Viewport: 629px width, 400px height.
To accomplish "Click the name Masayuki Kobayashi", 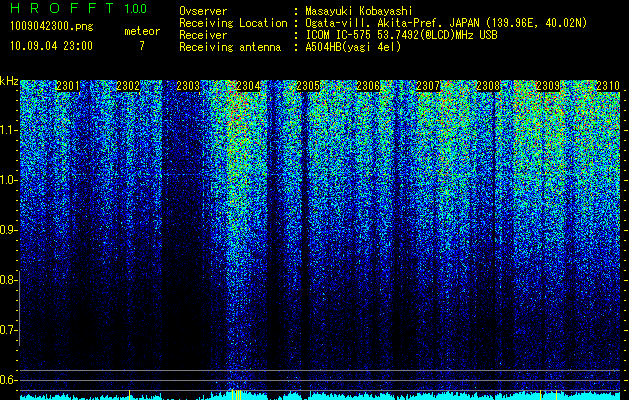I will [359, 11].
